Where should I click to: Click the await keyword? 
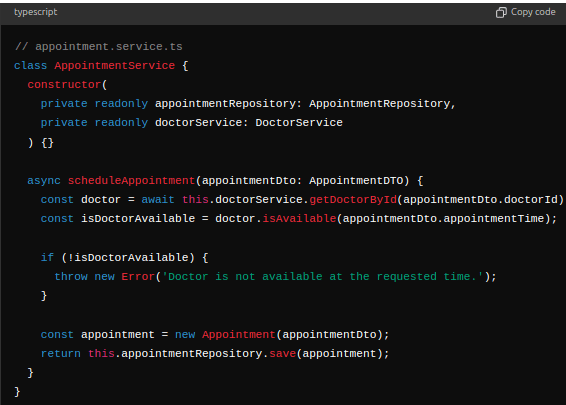(158, 200)
